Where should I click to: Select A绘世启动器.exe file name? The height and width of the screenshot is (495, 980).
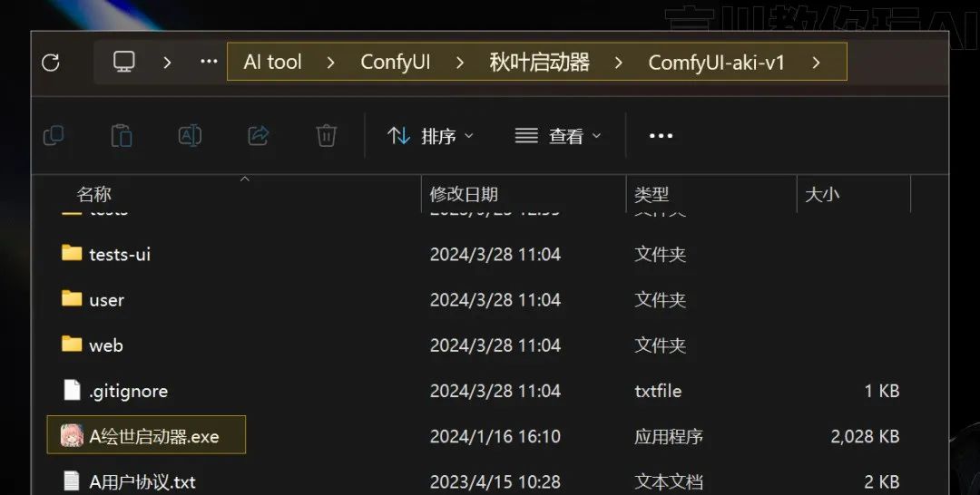pos(154,436)
